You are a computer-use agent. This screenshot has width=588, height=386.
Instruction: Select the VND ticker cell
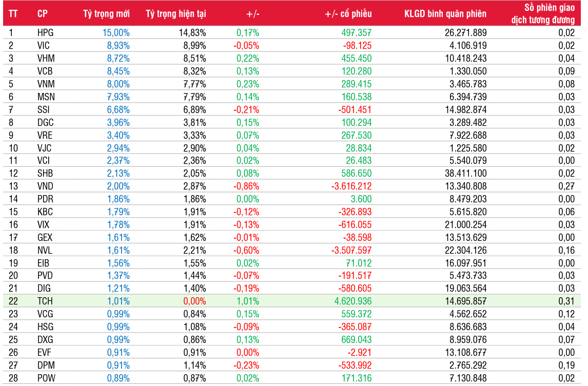click(x=45, y=186)
